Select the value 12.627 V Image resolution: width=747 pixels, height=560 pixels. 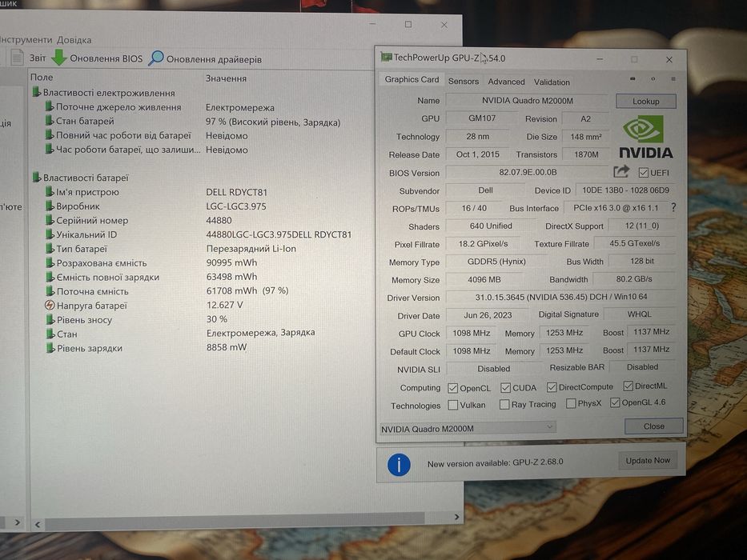(x=224, y=305)
